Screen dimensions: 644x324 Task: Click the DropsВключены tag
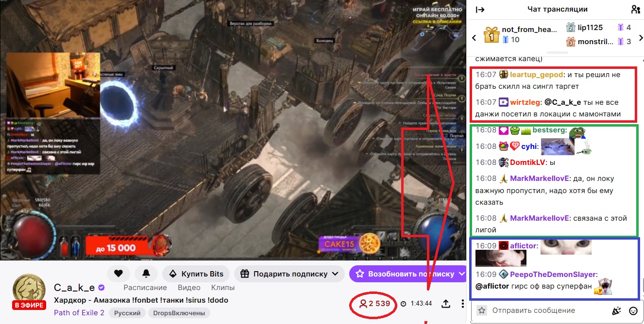(x=179, y=313)
